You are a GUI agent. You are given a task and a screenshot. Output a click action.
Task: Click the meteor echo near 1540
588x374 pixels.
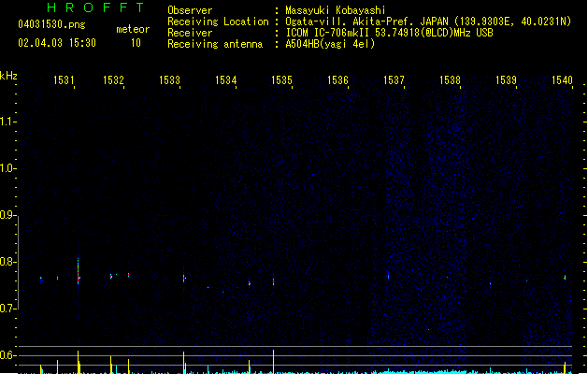click(566, 277)
